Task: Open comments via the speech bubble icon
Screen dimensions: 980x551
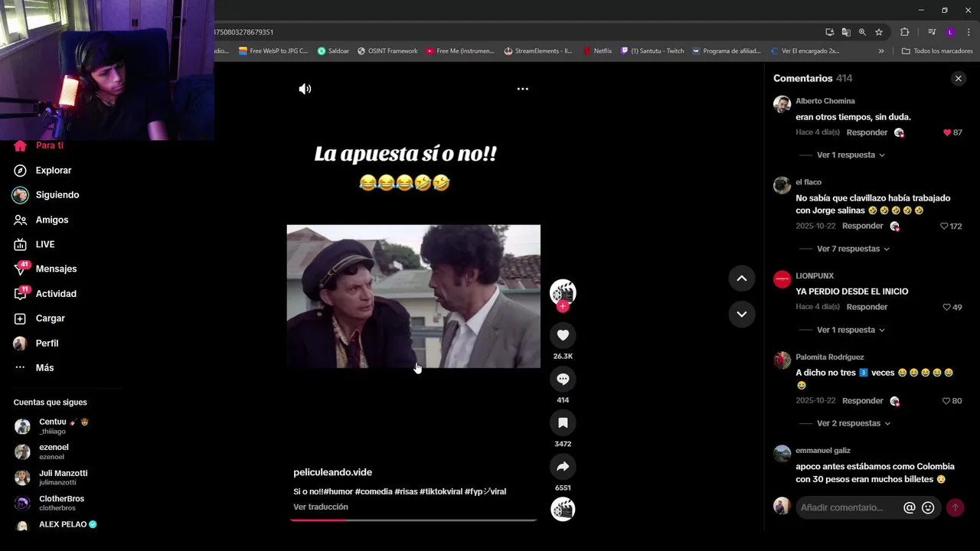Action: (563, 379)
